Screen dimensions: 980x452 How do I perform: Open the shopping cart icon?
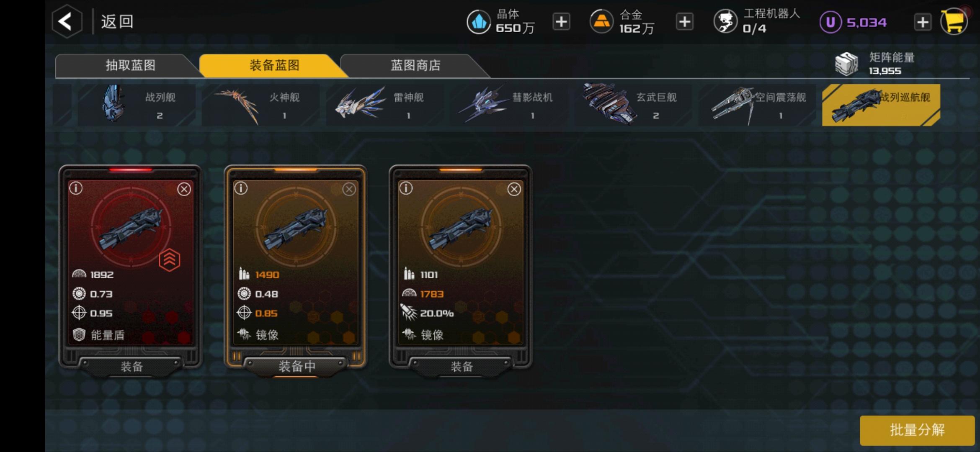(954, 21)
